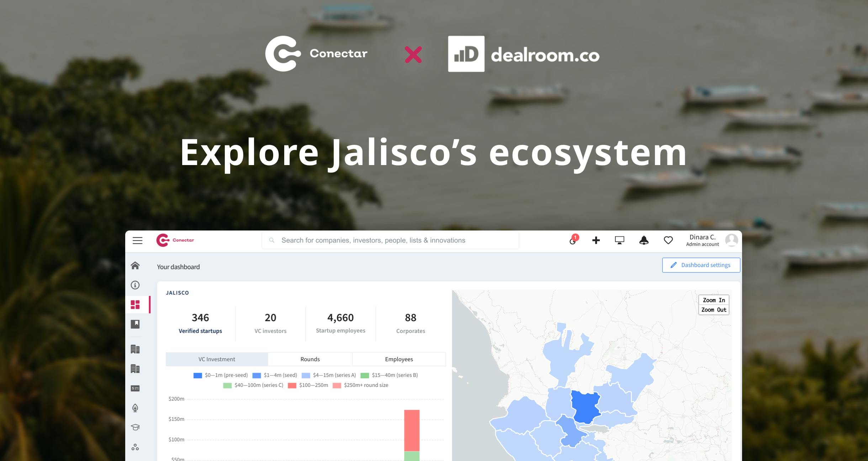Open the Home icon in the sidebar

(136, 265)
